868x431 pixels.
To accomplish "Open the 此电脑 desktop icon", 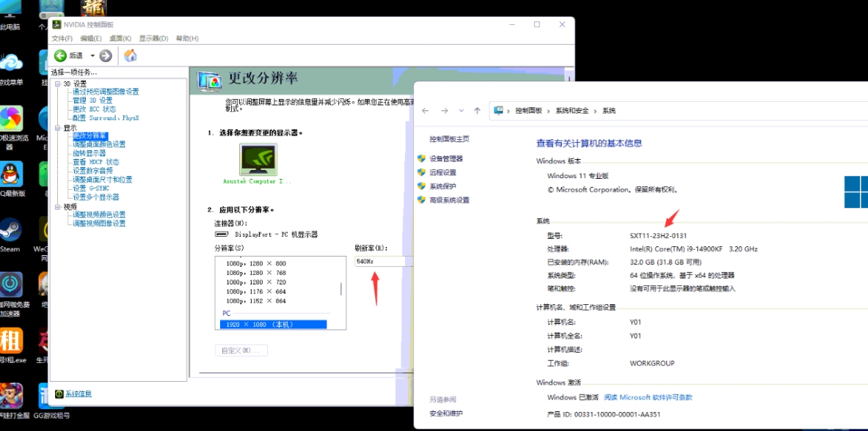I will click(x=10, y=15).
